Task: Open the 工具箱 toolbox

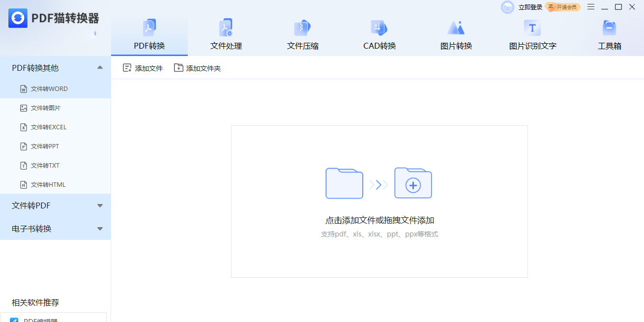Action: (609, 34)
